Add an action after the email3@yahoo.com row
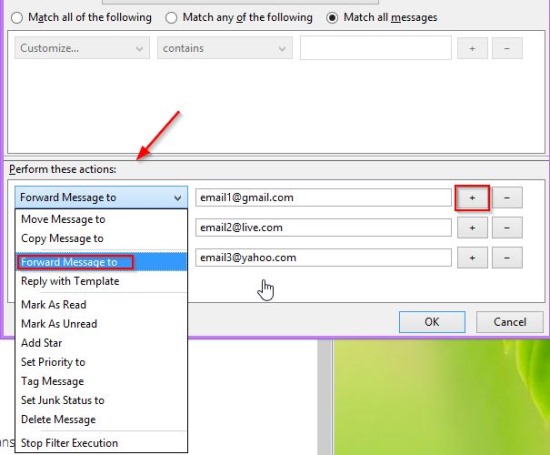This screenshot has height=455, width=550. pos(472,258)
